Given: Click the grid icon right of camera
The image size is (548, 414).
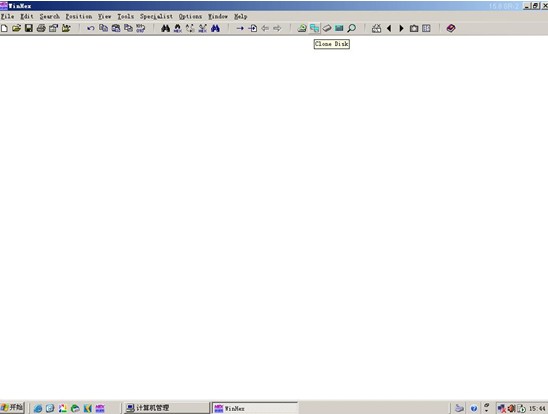Looking at the screenshot, I should 426,28.
